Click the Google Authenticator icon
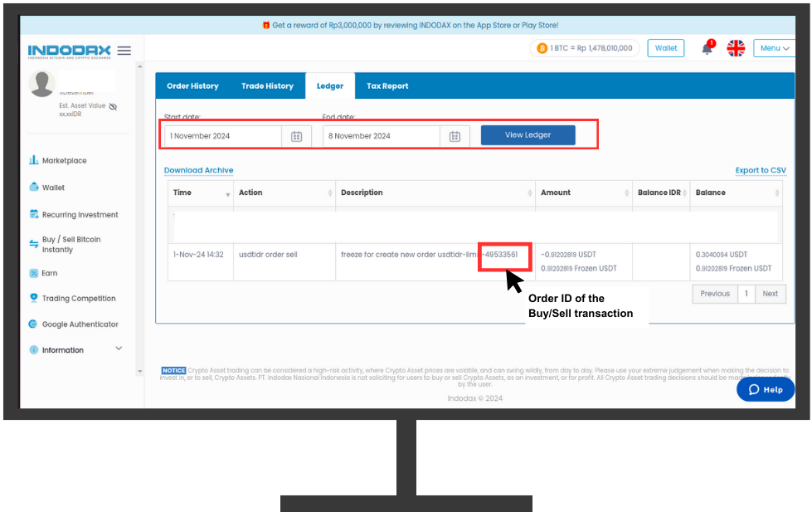This screenshot has width=812, height=512. [32, 324]
